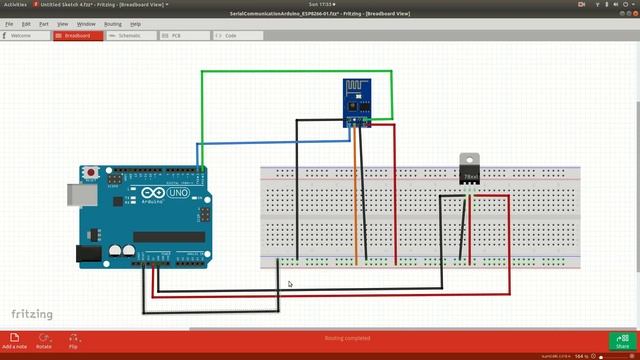Open the network icon in system tray

click(x=598, y=4)
